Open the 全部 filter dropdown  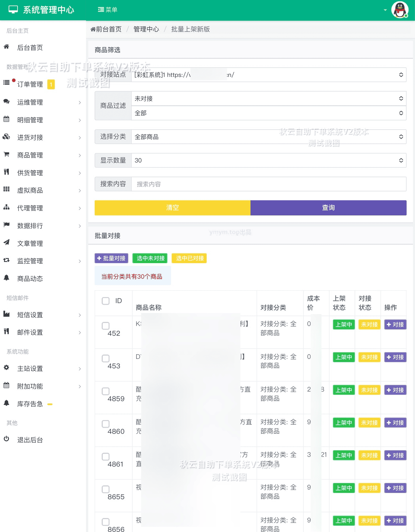coord(269,113)
